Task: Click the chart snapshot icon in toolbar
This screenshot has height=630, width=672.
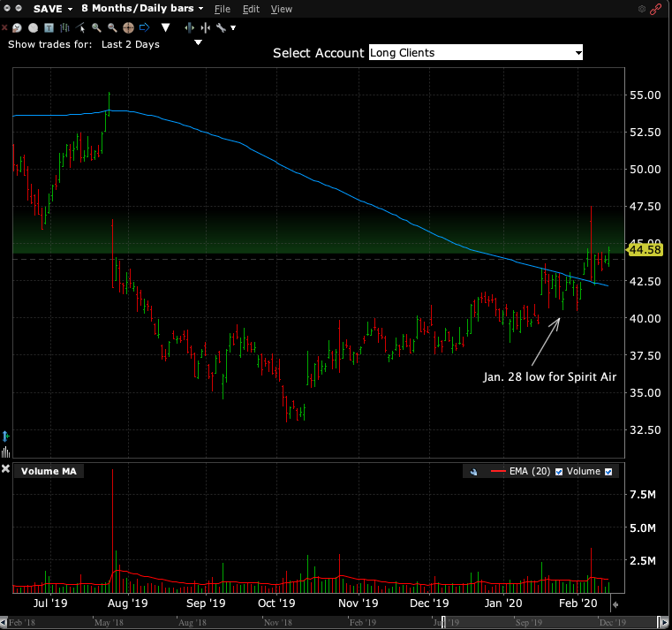Action: click(x=17, y=28)
